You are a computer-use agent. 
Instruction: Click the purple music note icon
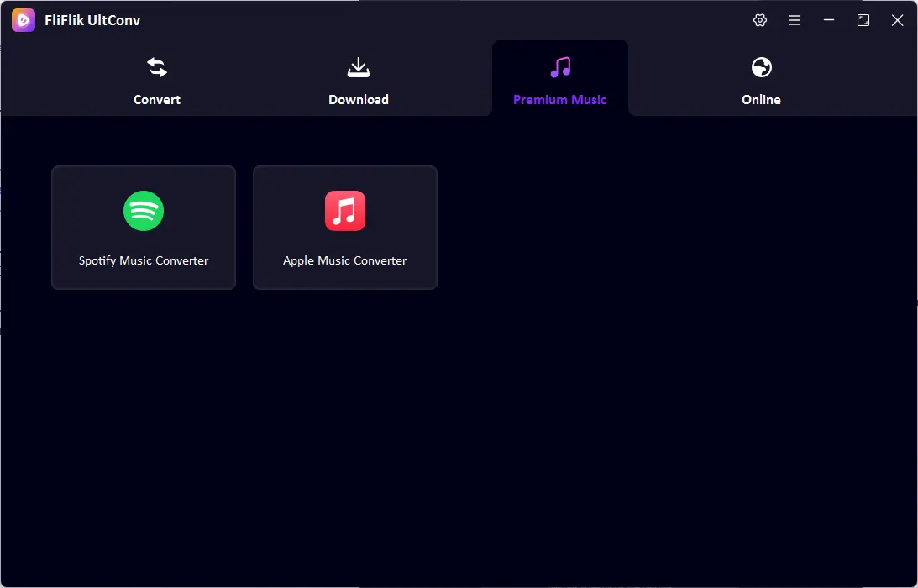[560, 67]
